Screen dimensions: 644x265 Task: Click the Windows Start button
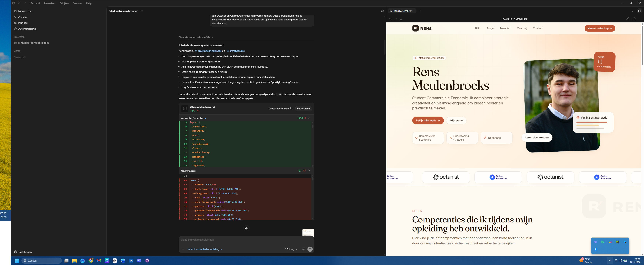[17, 261]
